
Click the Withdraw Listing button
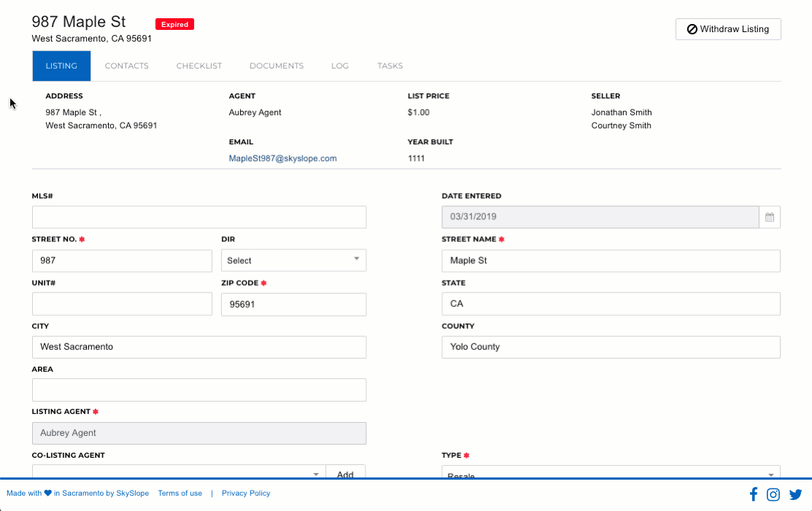coord(728,29)
